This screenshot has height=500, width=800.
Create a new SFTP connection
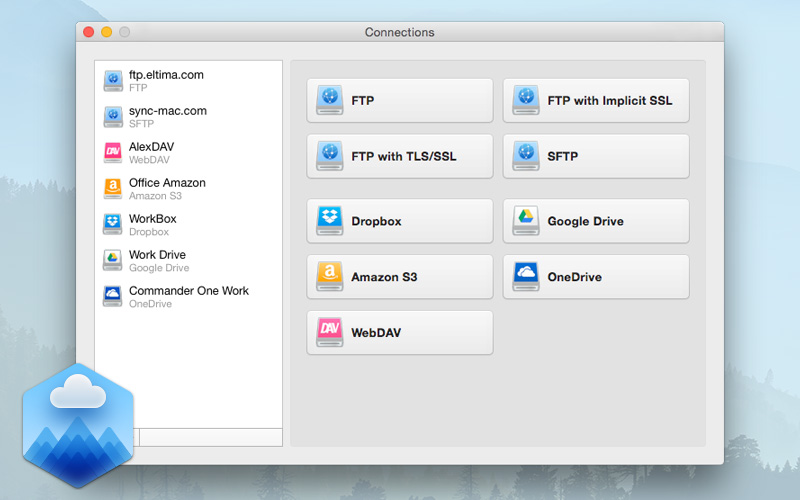pyautogui.click(x=596, y=156)
